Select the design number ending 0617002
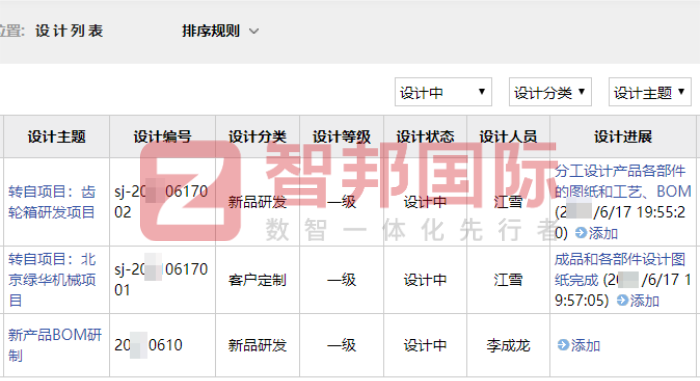The height and width of the screenshot is (381, 700). click(x=161, y=201)
